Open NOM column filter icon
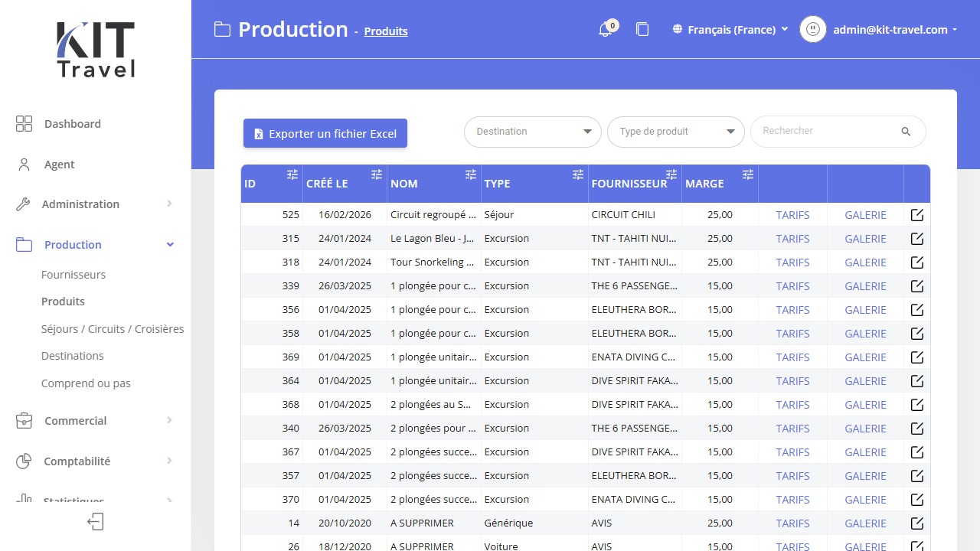Image resolution: width=980 pixels, height=551 pixels. pos(471,174)
